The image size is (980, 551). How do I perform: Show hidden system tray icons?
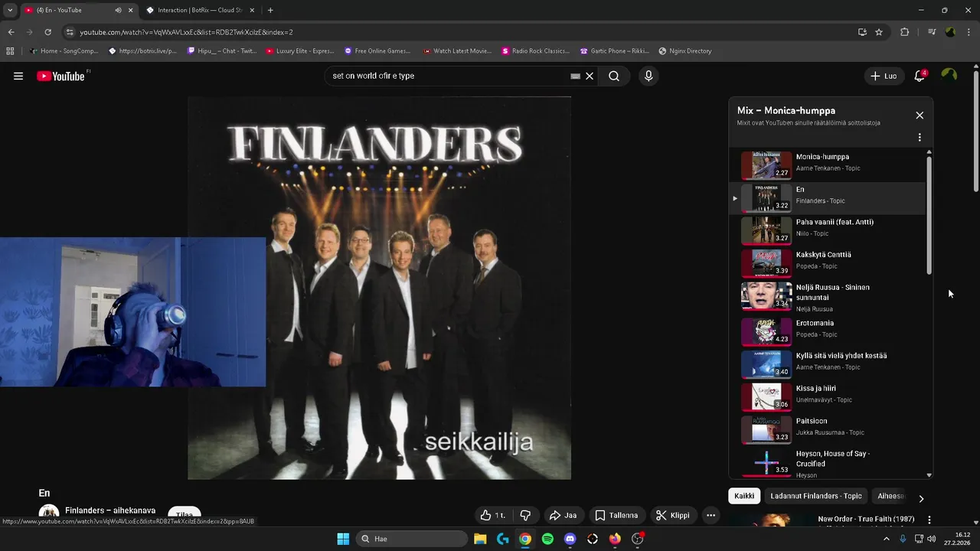point(887,539)
